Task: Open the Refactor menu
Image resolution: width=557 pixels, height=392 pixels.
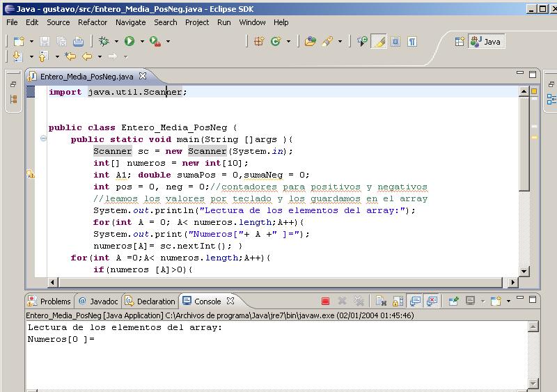Action: point(93,22)
